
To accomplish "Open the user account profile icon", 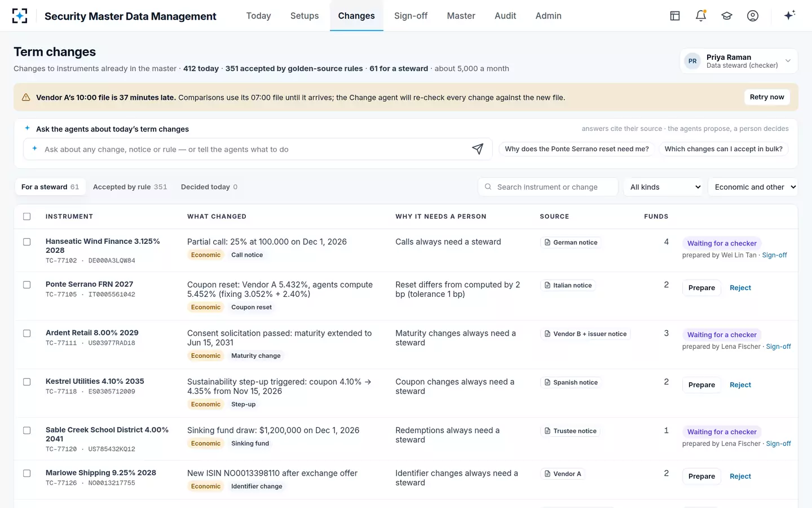I will [753, 16].
